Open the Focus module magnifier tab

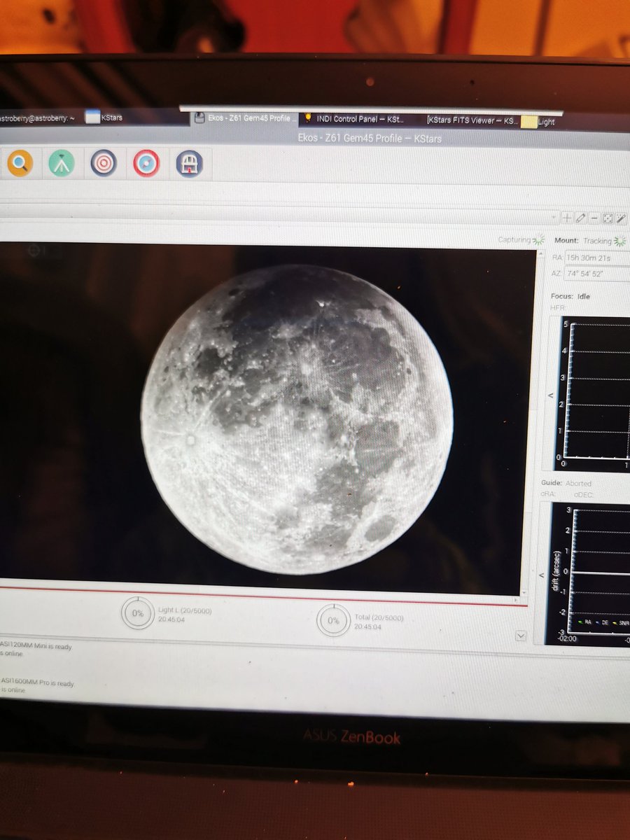(20, 164)
